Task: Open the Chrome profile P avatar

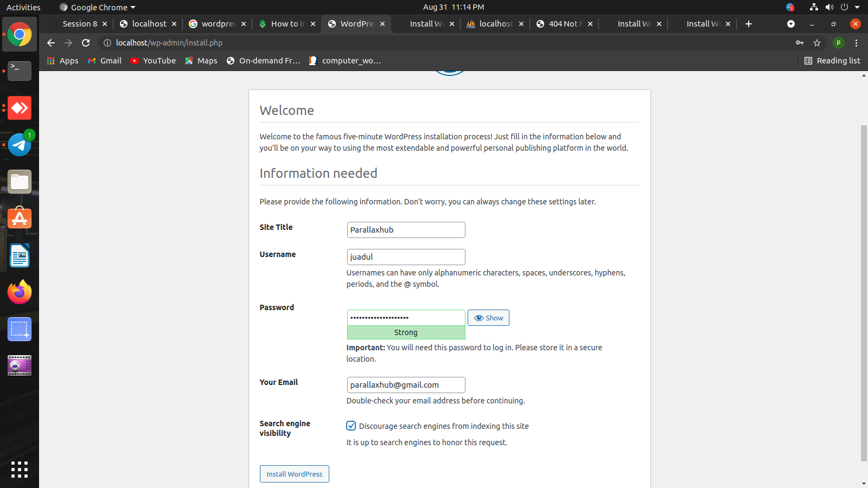Action: pyautogui.click(x=839, y=43)
